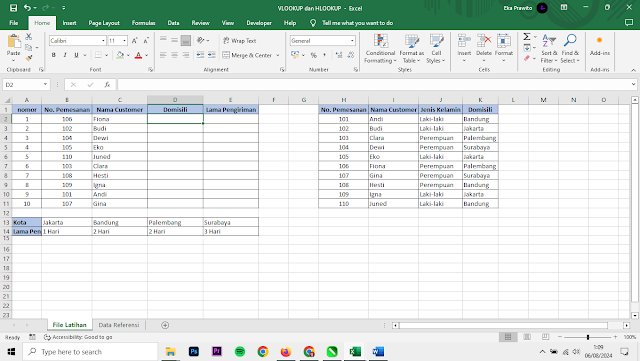This screenshot has width=640, height=361.
Task: Click the Paste clipboard icon
Action: pyautogui.click(x=13, y=41)
